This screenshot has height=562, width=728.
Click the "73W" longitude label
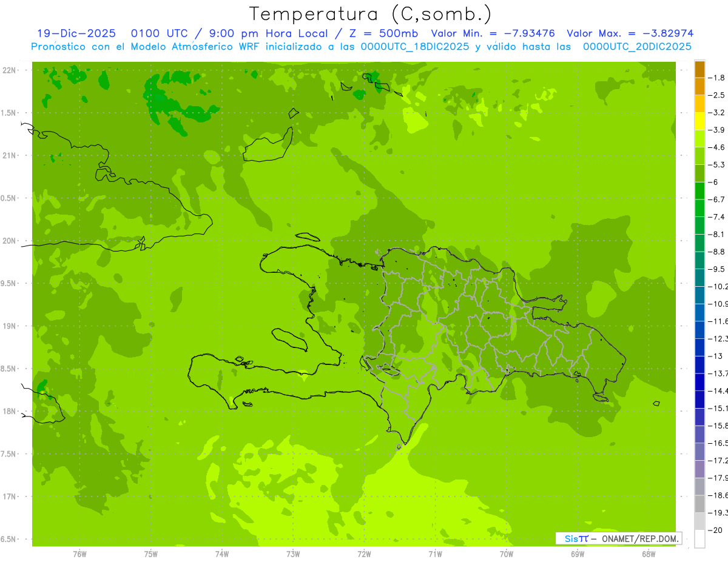(x=293, y=554)
